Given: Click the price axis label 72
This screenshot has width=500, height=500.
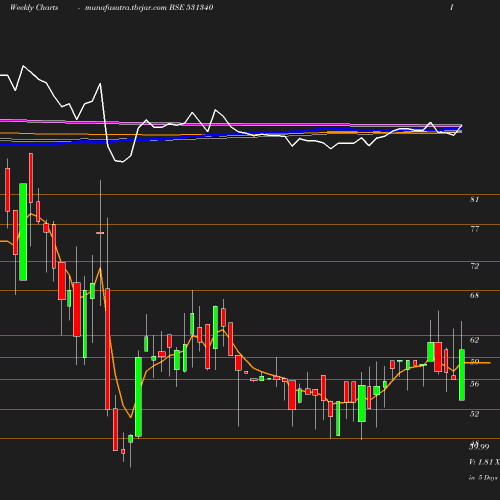Looking at the screenshot, I should pos(474,266).
